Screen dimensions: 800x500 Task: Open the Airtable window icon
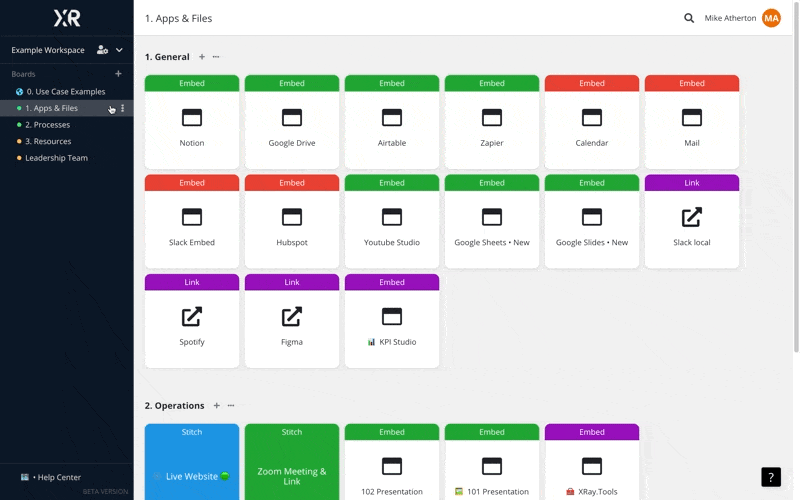click(x=392, y=118)
